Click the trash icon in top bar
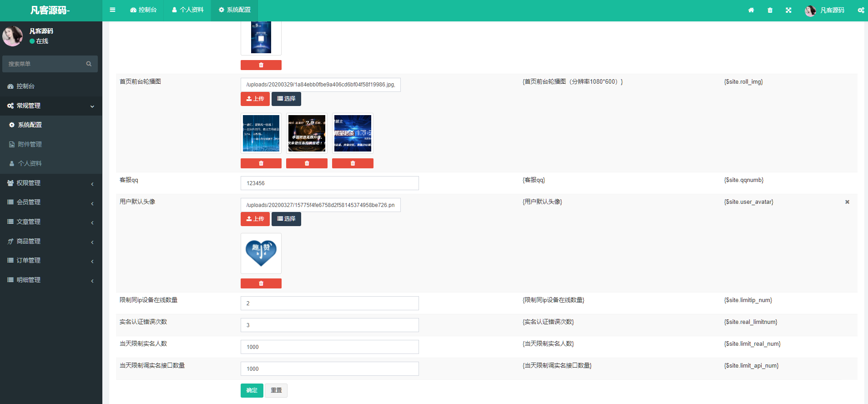The image size is (868, 404). (770, 10)
